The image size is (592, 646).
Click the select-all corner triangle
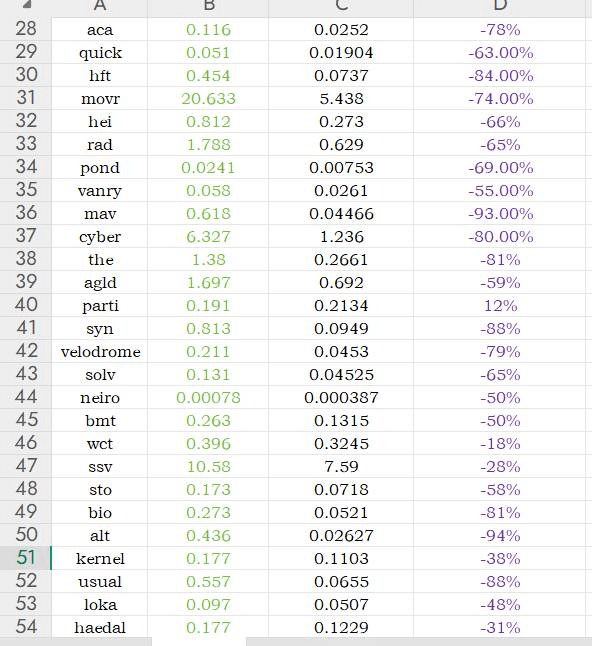click(26, 5)
